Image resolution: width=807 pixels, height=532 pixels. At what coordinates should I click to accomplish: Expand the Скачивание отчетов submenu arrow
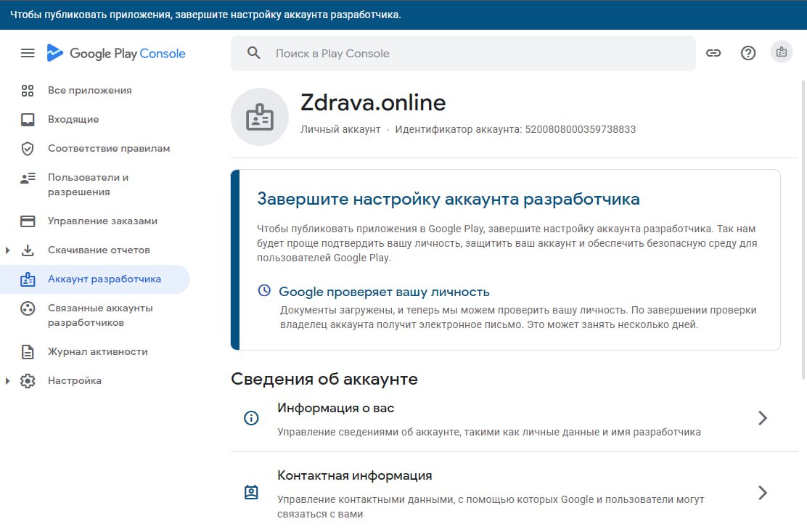tap(7, 250)
